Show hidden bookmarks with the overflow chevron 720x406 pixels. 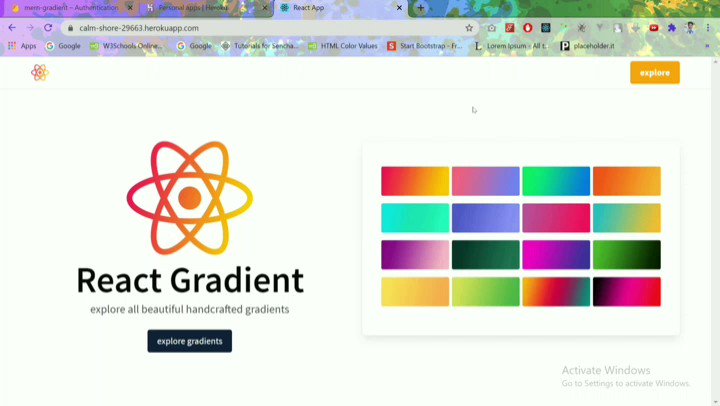click(x=707, y=46)
